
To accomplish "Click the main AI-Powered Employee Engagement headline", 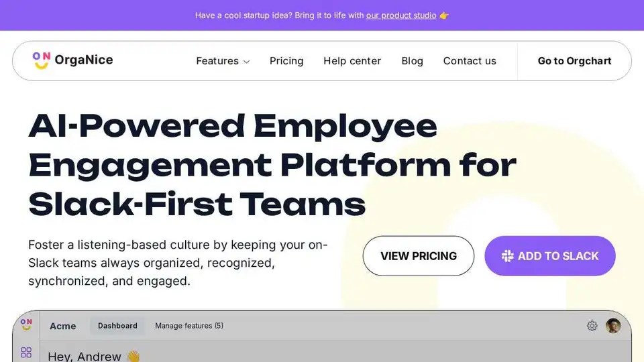I will [x=272, y=165].
